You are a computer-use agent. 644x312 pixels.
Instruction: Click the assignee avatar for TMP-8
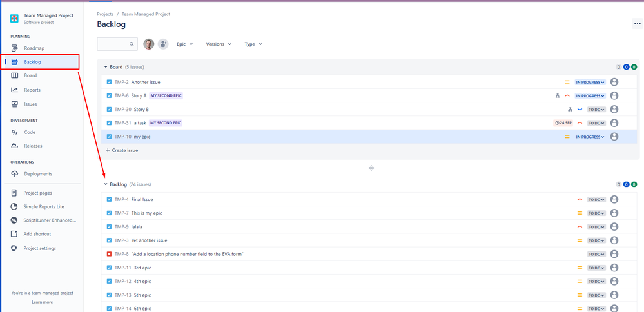614,254
